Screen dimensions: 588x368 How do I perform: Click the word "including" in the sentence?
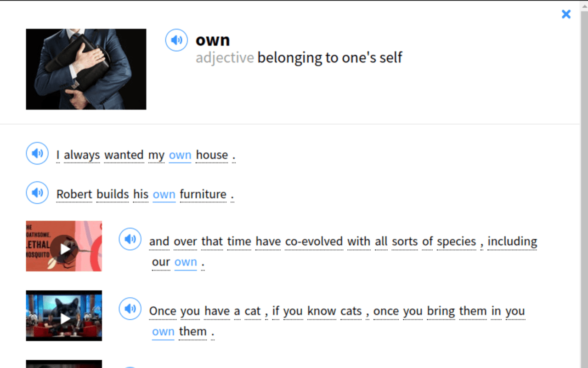coord(512,241)
